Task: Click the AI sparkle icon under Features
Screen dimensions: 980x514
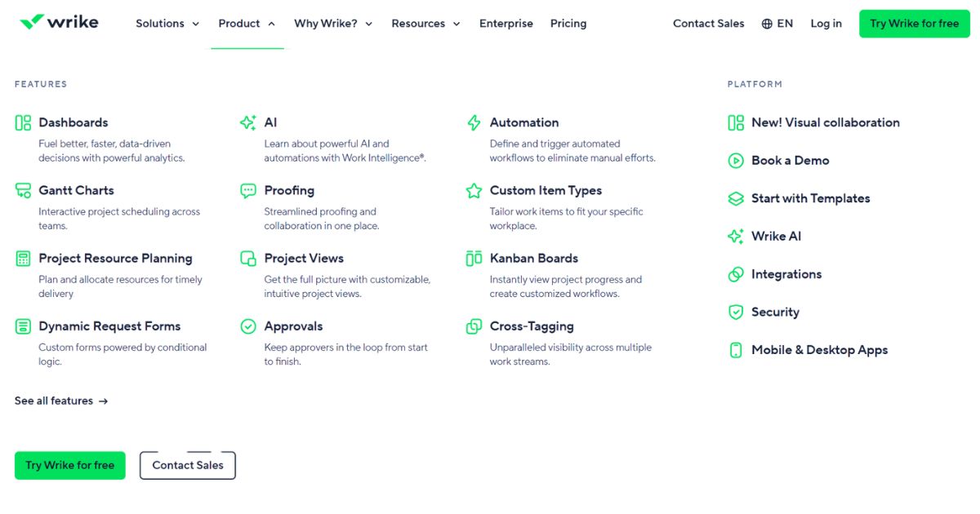Action: 248,123
